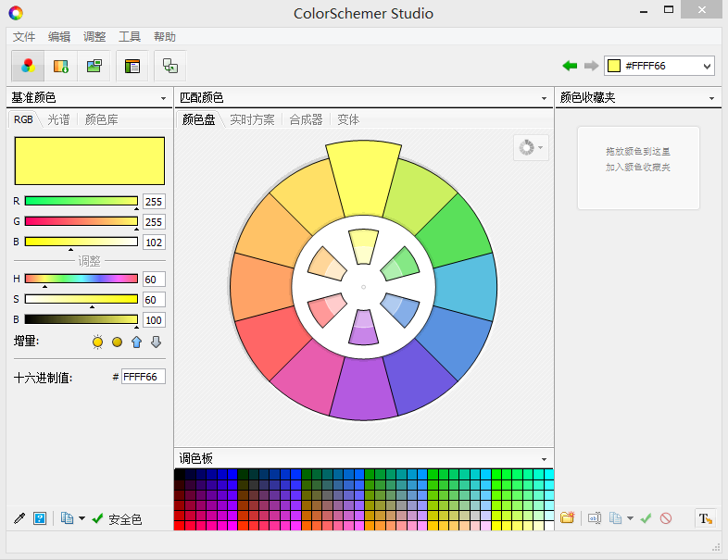Click the favorites drop zone box
This screenshot has width=728, height=560.
pos(638,168)
